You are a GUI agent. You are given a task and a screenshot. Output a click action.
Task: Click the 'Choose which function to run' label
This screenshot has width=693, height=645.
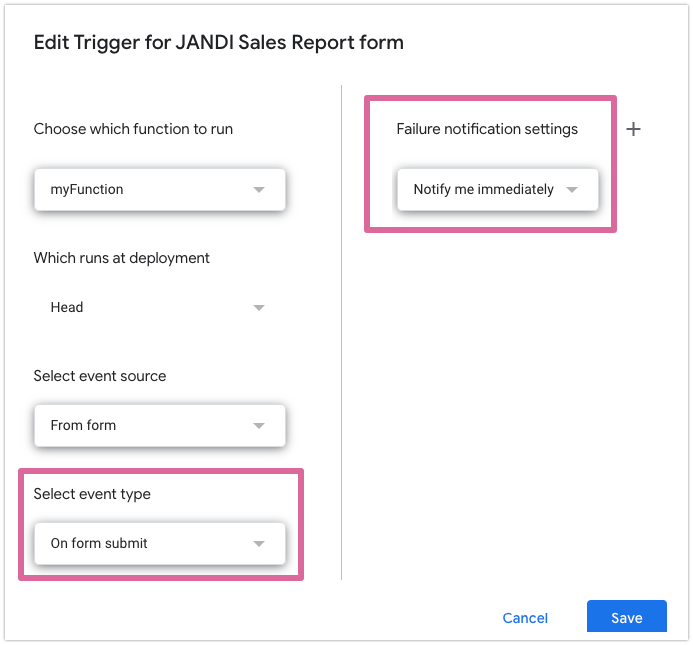(133, 129)
